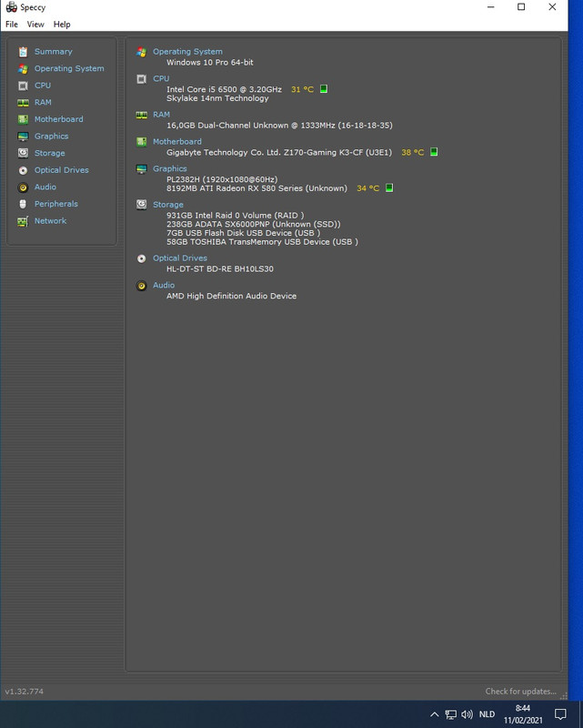Click the volume speaker icon in the taskbar
583x728 pixels.
point(467,714)
